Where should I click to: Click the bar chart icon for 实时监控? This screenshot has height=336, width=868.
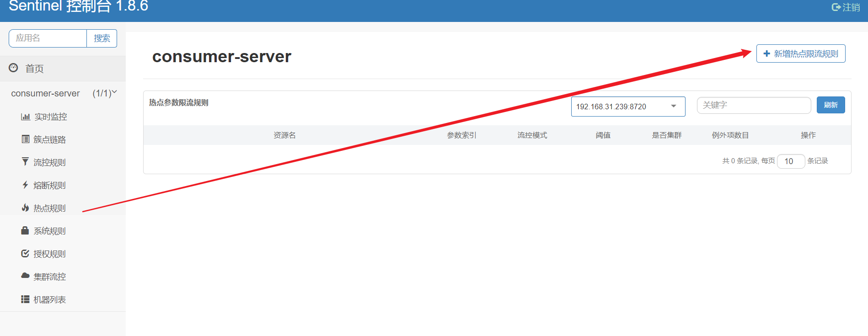(25, 117)
